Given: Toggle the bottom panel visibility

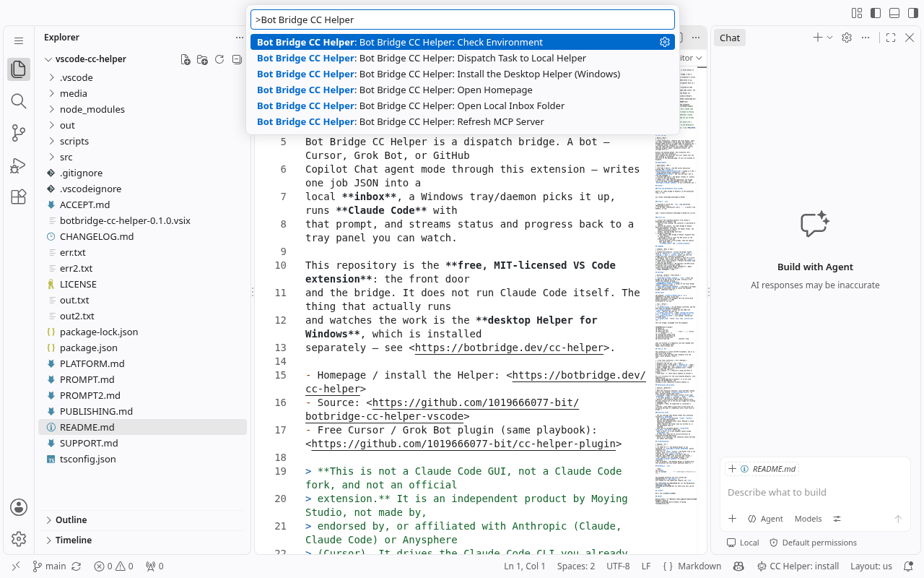Looking at the screenshot, I should (894, 13).
